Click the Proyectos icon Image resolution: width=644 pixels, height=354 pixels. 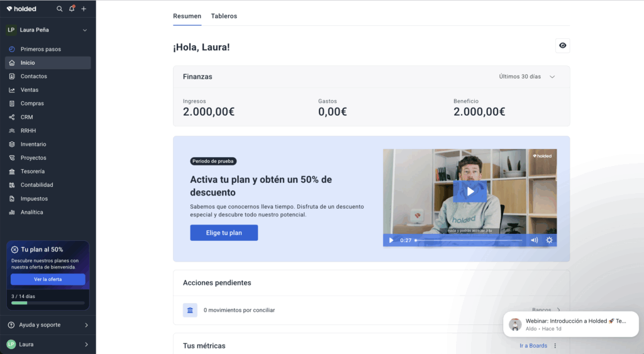pos(12,158)
